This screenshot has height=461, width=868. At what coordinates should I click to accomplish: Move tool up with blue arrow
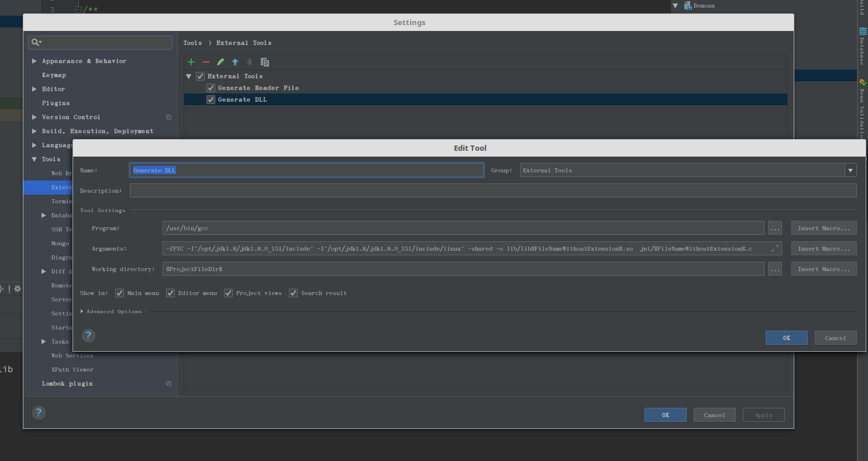click(x=235, y=62)
